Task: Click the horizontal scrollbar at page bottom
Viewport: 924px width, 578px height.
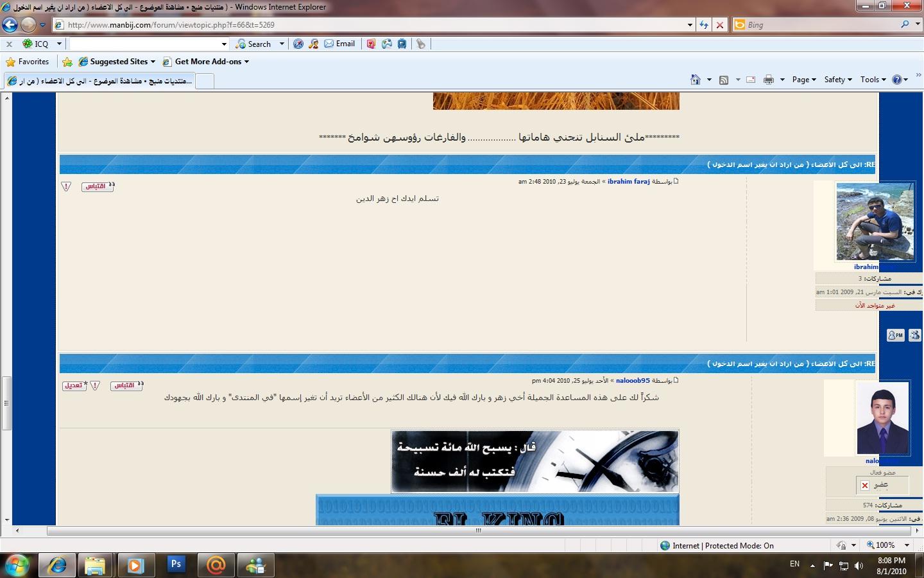Action: point(478,530)
